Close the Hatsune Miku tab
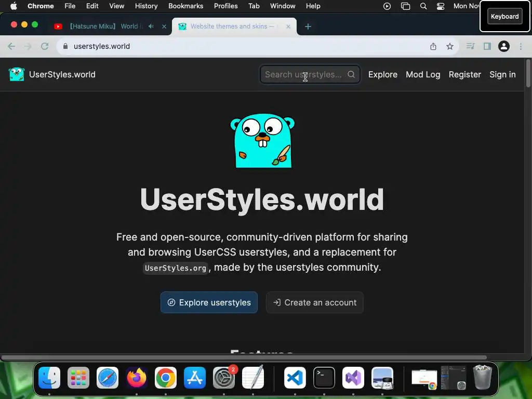Screen dimensions: 532x399 pos(164,26)
